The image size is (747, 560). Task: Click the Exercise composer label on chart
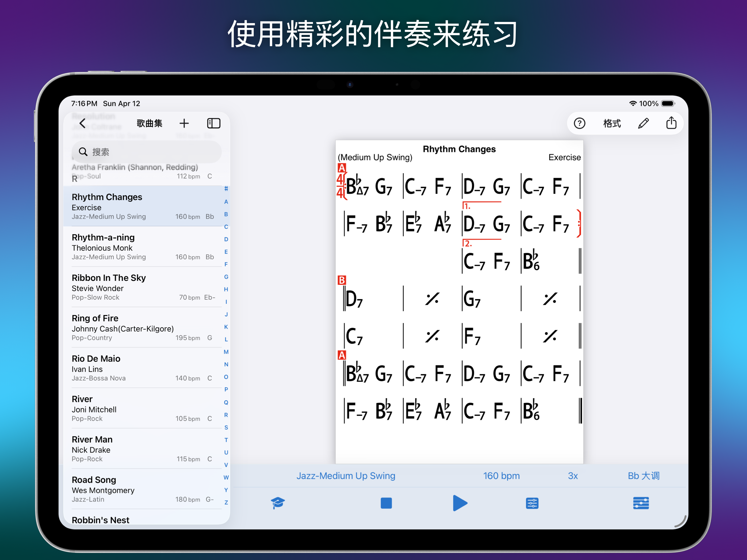tap(564, 157)
